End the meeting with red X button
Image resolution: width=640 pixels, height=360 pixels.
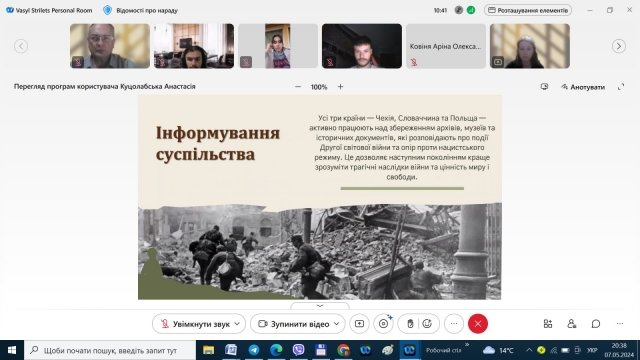tap(478, 324)
